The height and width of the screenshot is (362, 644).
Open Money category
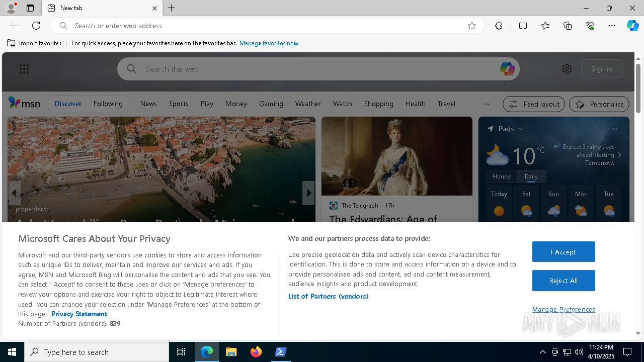tap(236, 104)
